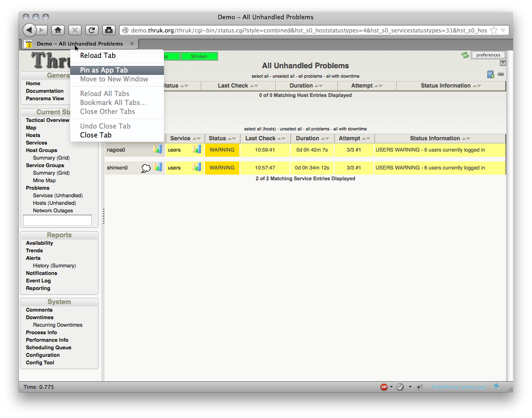
Task: Click the browser Home button in toolbar
Action: pos(57,30)
